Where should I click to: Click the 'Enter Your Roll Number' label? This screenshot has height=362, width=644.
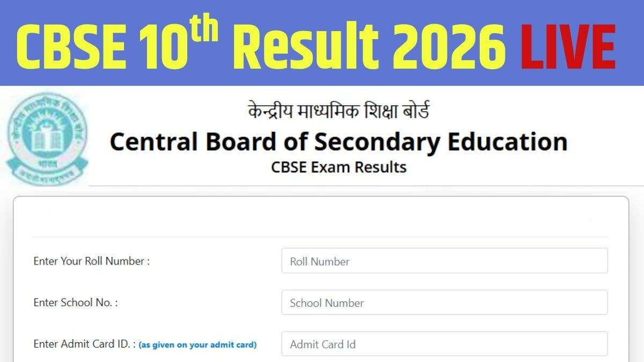point(91,261)
